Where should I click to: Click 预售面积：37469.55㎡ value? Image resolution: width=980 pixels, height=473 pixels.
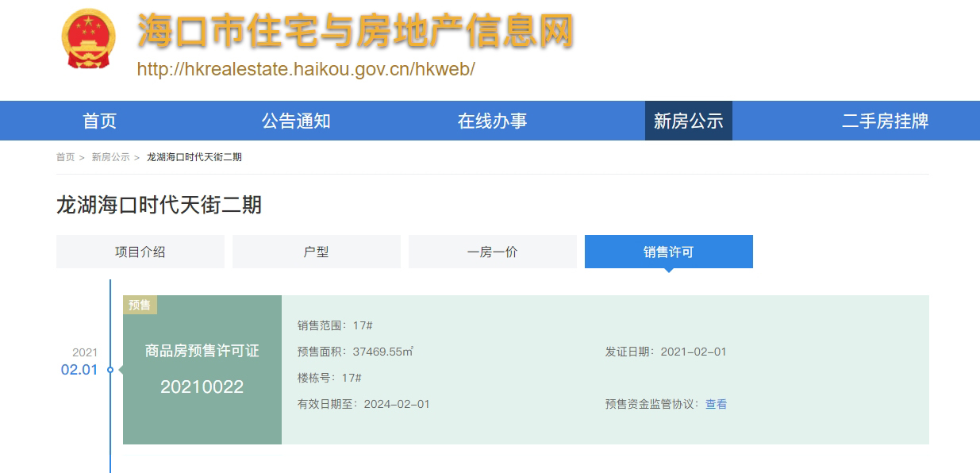tap(355, 352)
